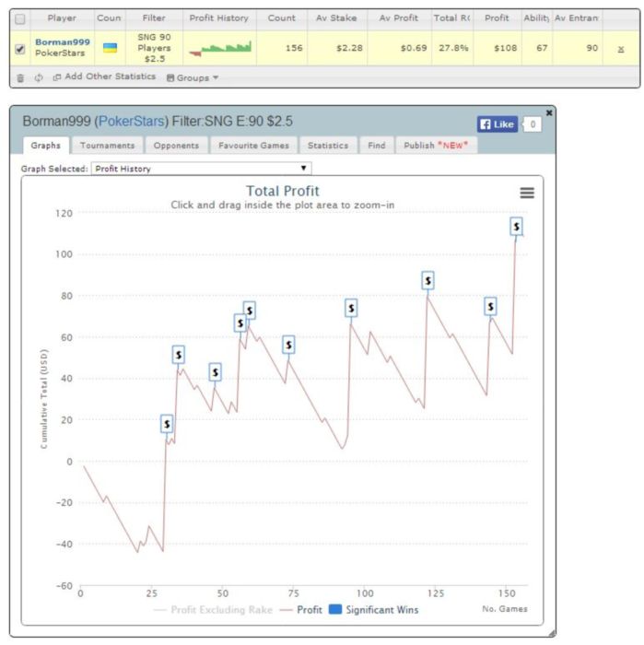Sort by the Av Profit column header

399,18
